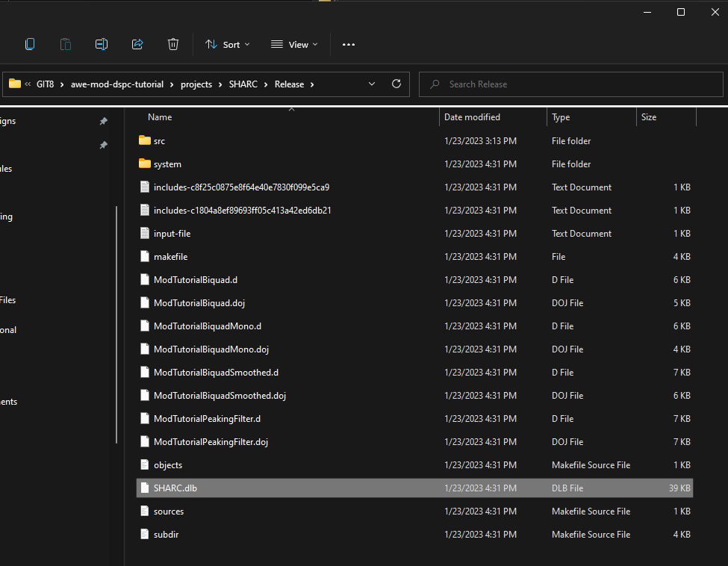Open the address bar history dropdown chevron

(x=372, y=84)
